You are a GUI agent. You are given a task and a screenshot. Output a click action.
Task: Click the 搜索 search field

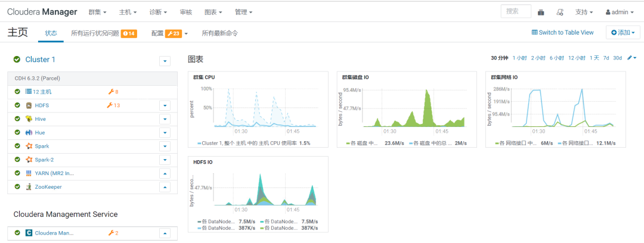click(516, 11)
